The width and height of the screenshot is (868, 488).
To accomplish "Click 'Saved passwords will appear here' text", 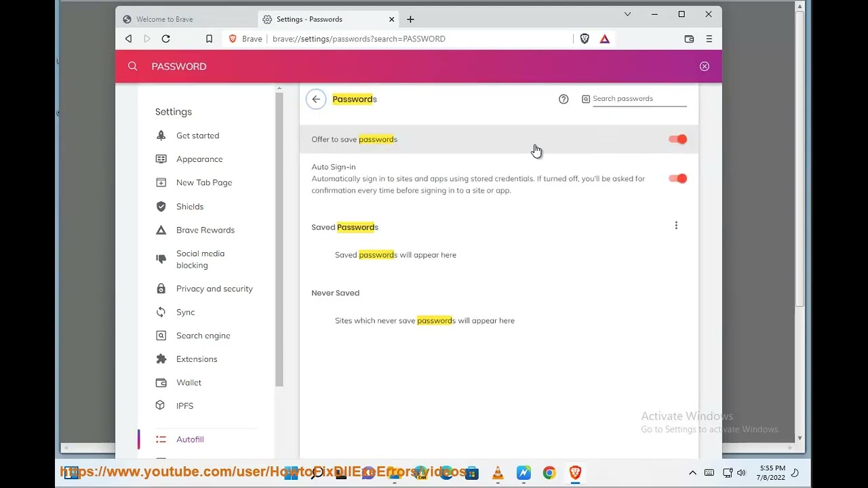I will coord(395,256).
